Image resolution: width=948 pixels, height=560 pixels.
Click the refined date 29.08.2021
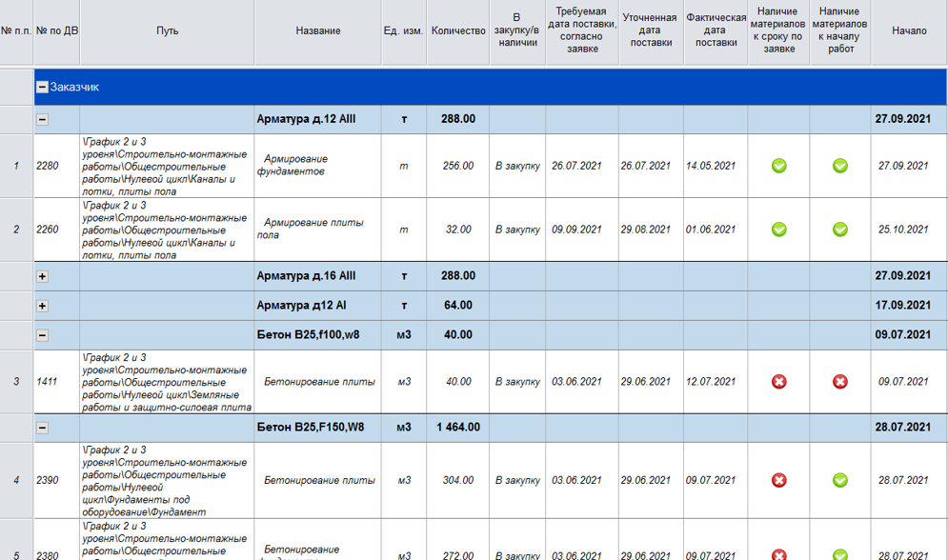click(x=646, y=230)
